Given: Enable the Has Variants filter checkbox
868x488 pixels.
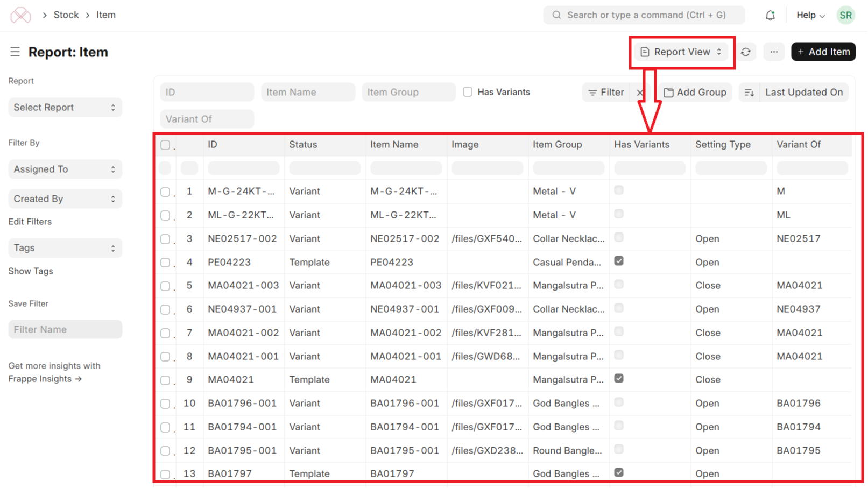Looking at the screenshot, I should (468, 92).
